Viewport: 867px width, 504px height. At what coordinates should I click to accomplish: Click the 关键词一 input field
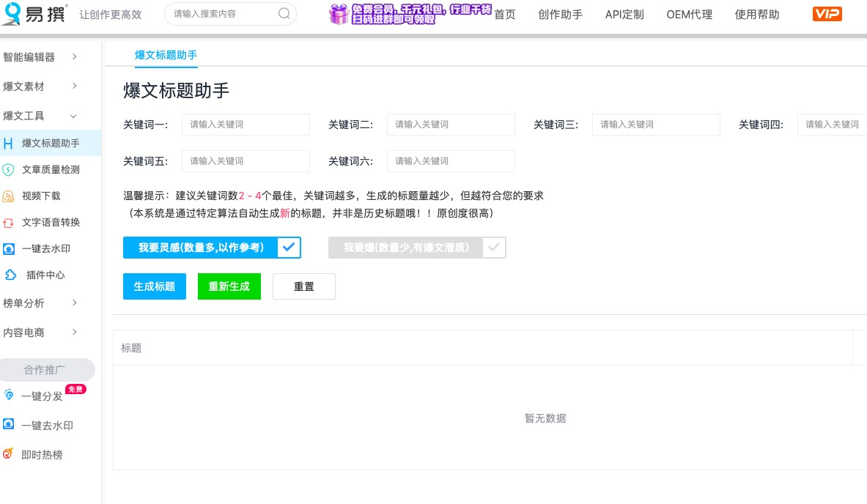coord(246,125)
